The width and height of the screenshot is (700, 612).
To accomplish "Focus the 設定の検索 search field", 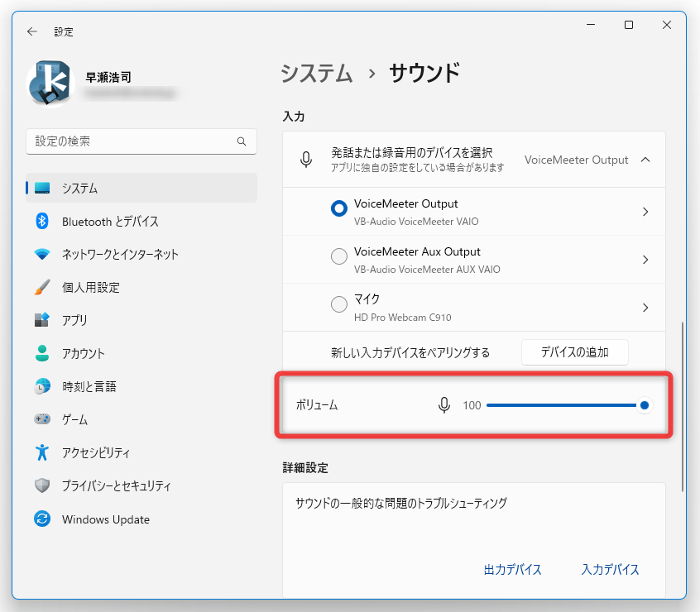I will click(x=141, y=141).
